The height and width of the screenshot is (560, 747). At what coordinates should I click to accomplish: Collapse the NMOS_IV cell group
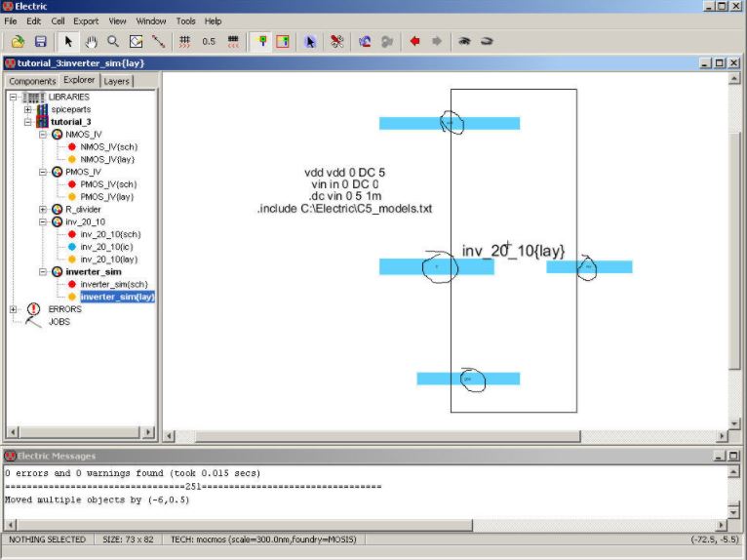coord(43,134)
